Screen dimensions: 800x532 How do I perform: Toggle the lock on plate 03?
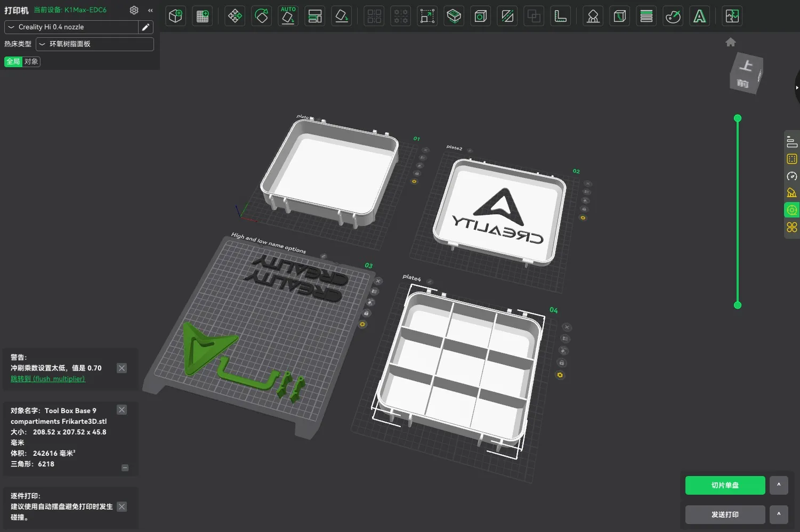coord(366,313)
